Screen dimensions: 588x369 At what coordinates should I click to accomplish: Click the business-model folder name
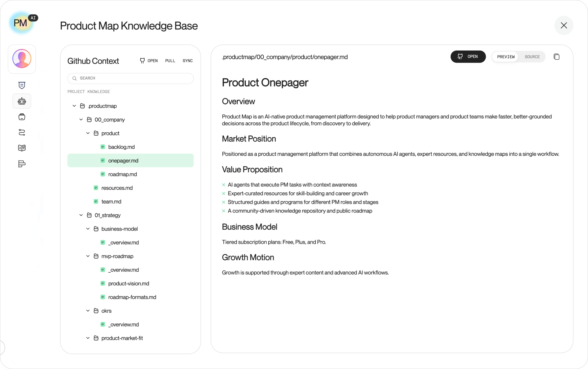[x=120, y=229]
